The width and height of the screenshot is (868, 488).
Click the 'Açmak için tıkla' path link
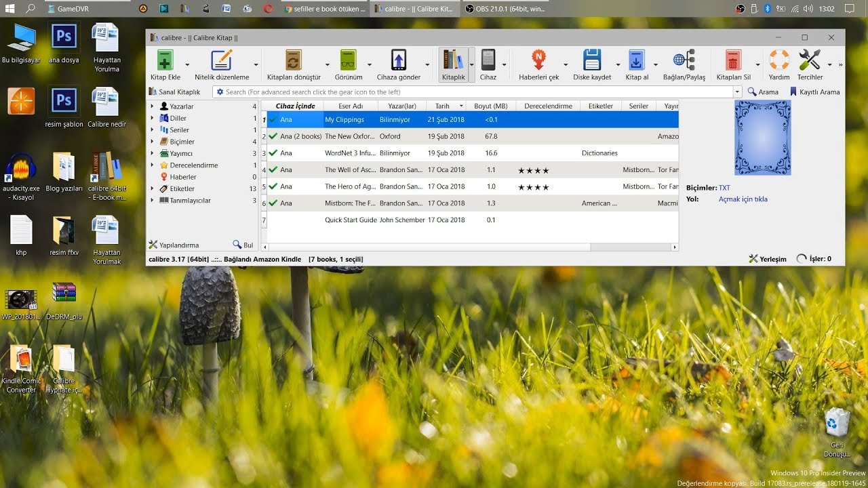point(743,199)
